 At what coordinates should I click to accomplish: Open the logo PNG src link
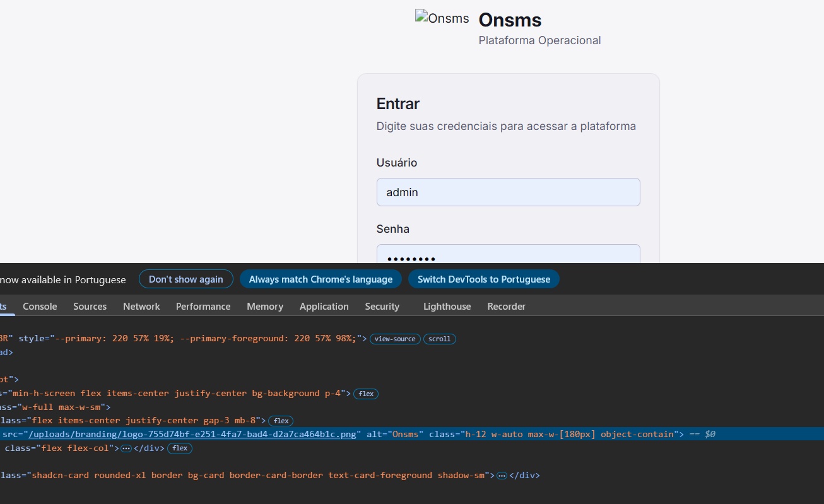[192, 434]
